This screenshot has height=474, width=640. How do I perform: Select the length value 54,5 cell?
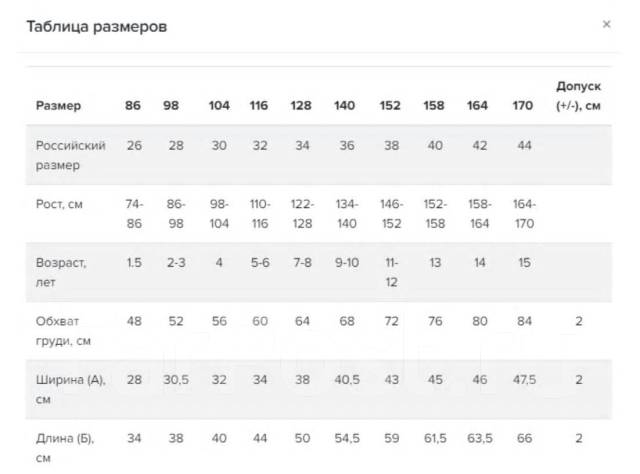(345, 436)
